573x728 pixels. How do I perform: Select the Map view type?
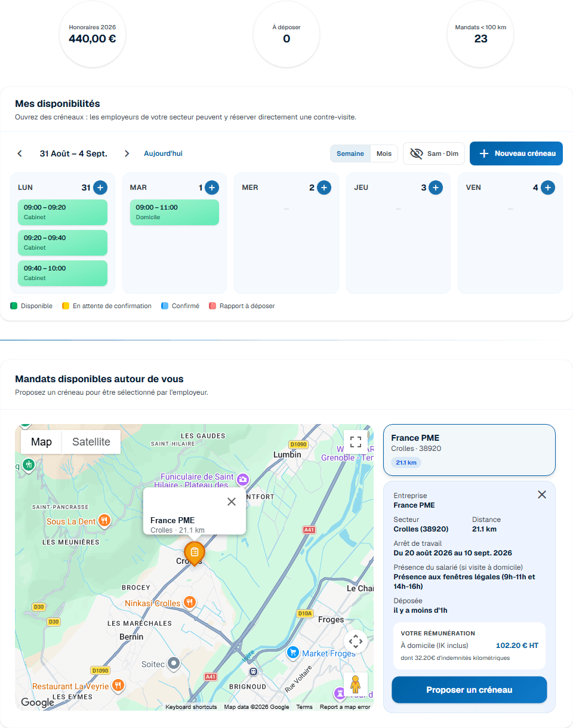coord(41,442)
